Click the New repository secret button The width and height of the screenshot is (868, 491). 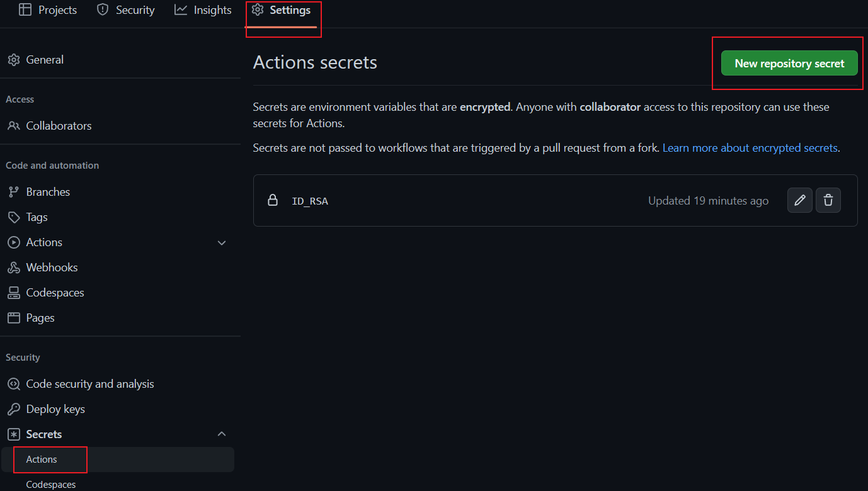pyautogui.click(x=789, y=63)
